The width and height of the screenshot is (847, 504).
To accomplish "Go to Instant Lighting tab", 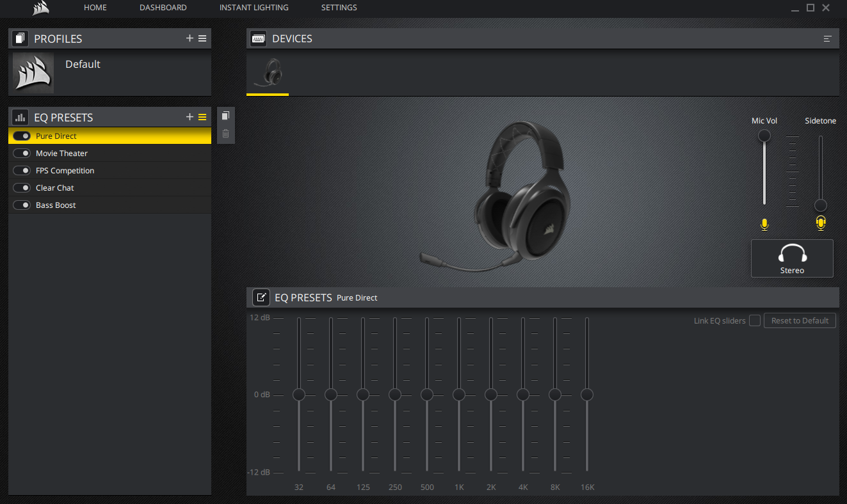I will (254, 8).
